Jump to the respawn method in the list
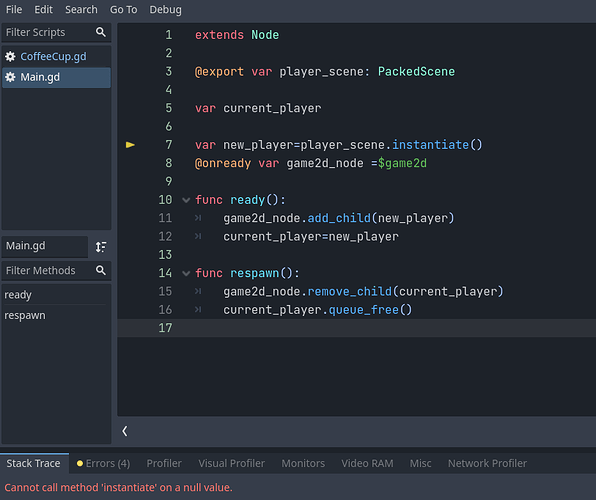This screenshot has height=500, width=596. click(x=25, y=316)
